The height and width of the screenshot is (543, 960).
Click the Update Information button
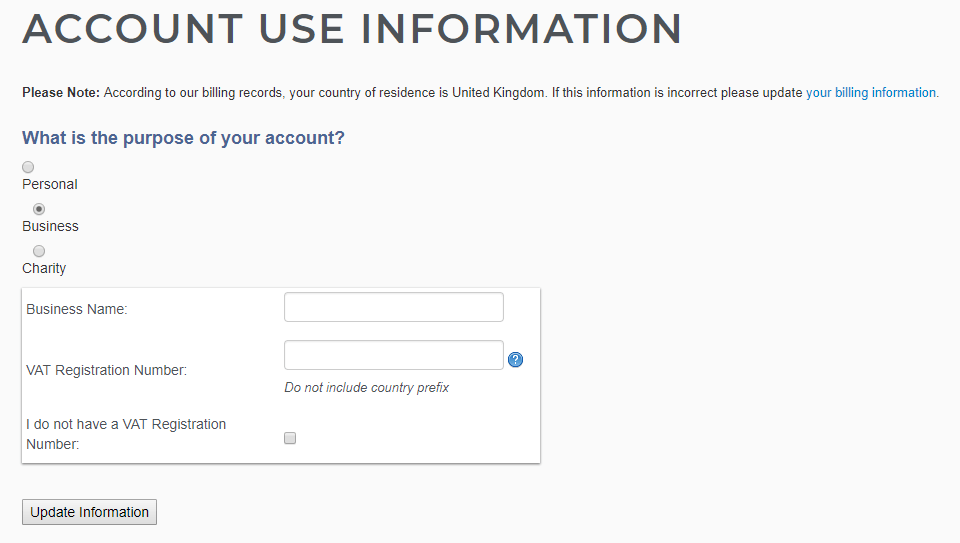89,512
